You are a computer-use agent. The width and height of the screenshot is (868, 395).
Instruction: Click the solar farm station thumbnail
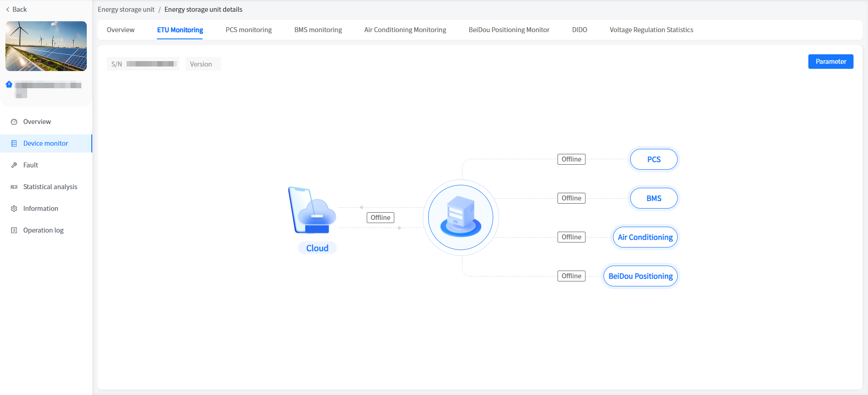46,46
